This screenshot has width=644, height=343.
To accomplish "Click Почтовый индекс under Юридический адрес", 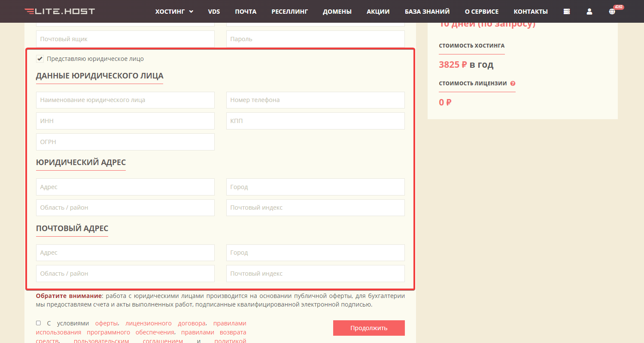I will 316,208.
